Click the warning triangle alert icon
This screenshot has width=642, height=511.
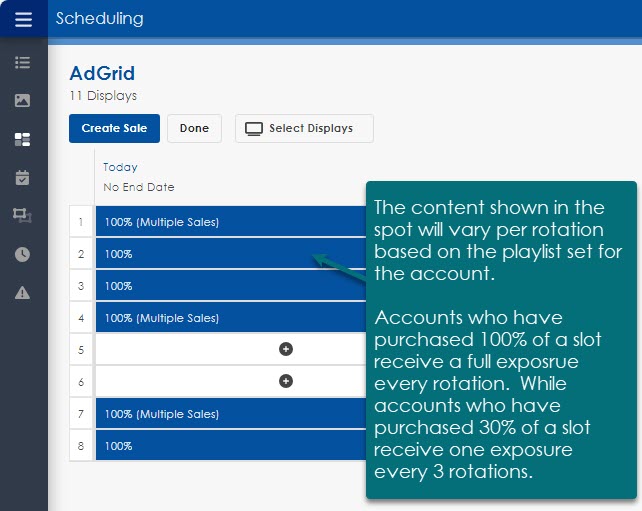tap(22, 292)
